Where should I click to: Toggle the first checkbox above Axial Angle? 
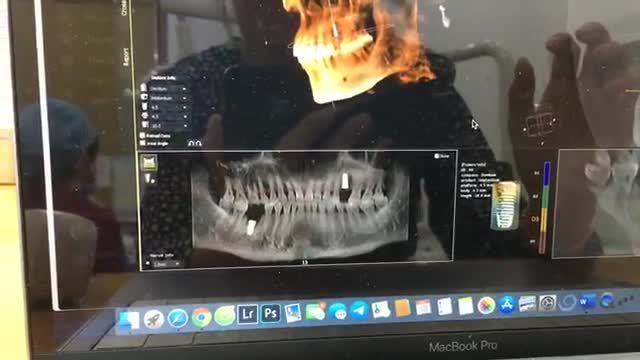pyautogui.click(x=142, y=136)
